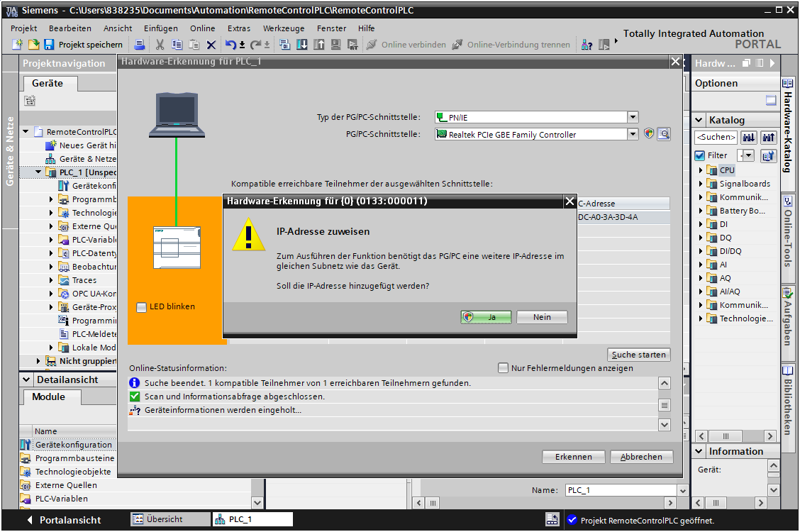Click the start runtime RT icon

pos(352,45)
